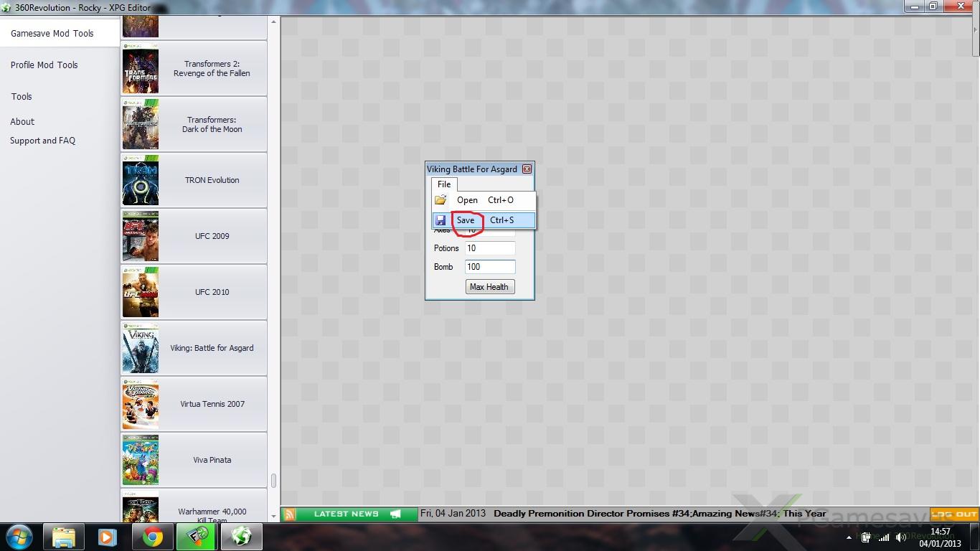Click the LOG OUT button

[x=954, y=514]
